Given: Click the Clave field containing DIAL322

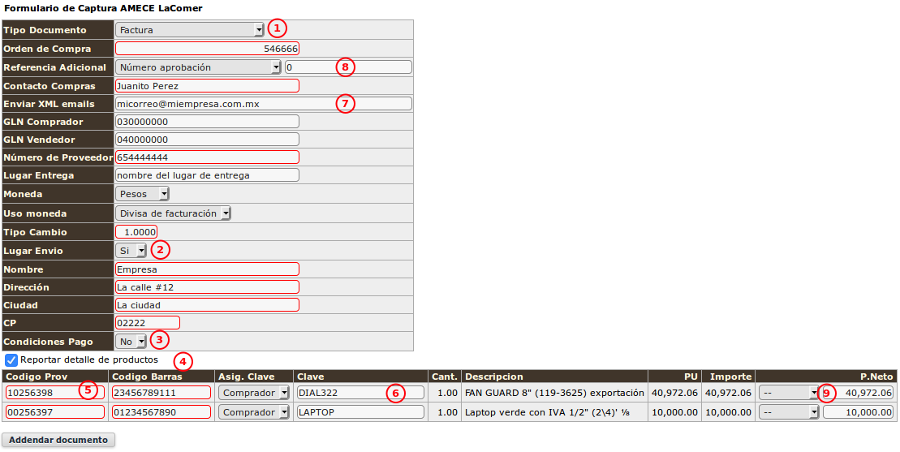Looking at the screenshot, I should click(360, 392).
